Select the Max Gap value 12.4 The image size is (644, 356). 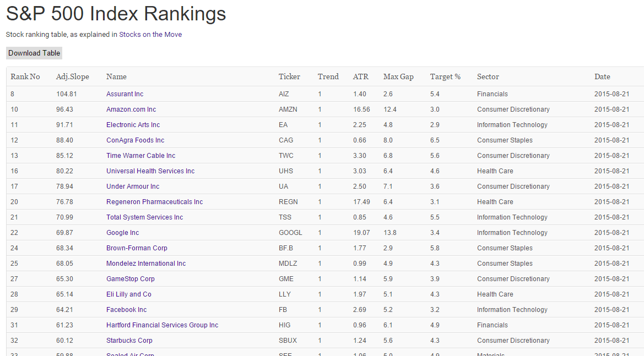(x=390, y=109)
